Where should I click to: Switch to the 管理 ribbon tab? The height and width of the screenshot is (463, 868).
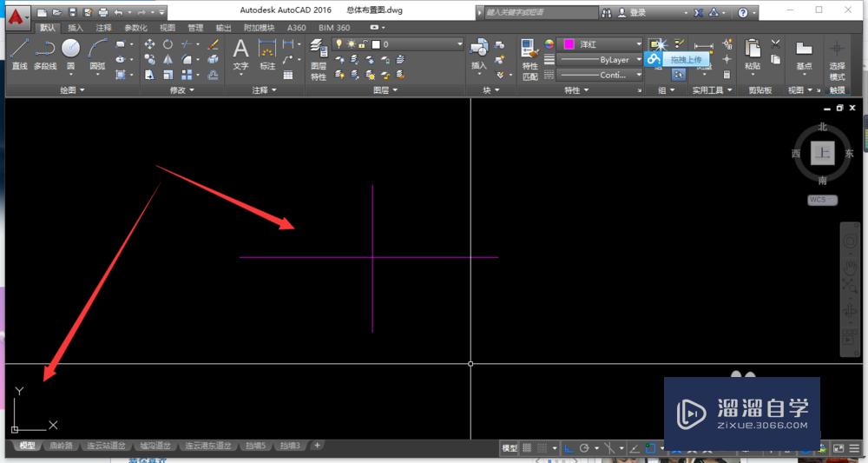coord(195,28)
